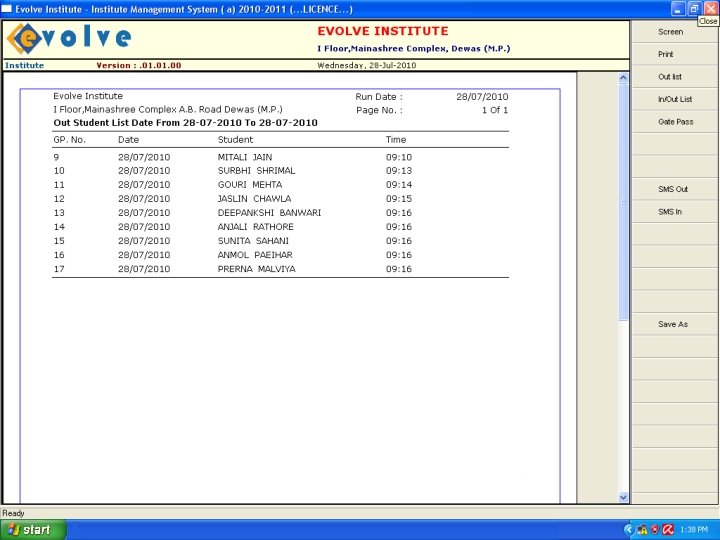Click the SMS In button
This screenshot has height=540, width=720.
675,212
